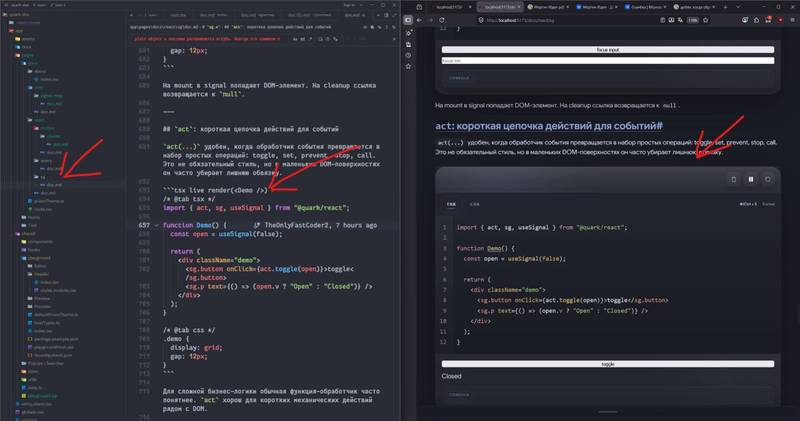
Task: Open a new browser tab with plus
Action: click(726, 7)
